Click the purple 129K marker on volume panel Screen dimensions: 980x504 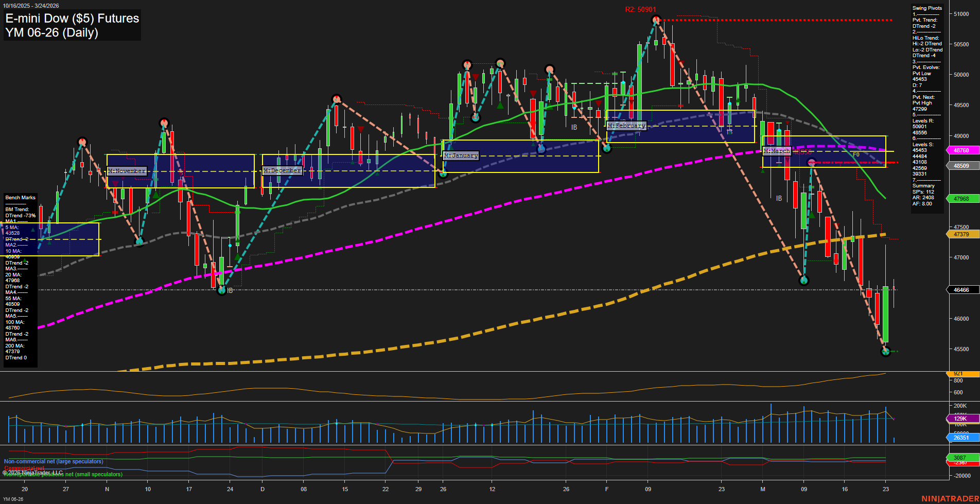[x=960, y=419]
